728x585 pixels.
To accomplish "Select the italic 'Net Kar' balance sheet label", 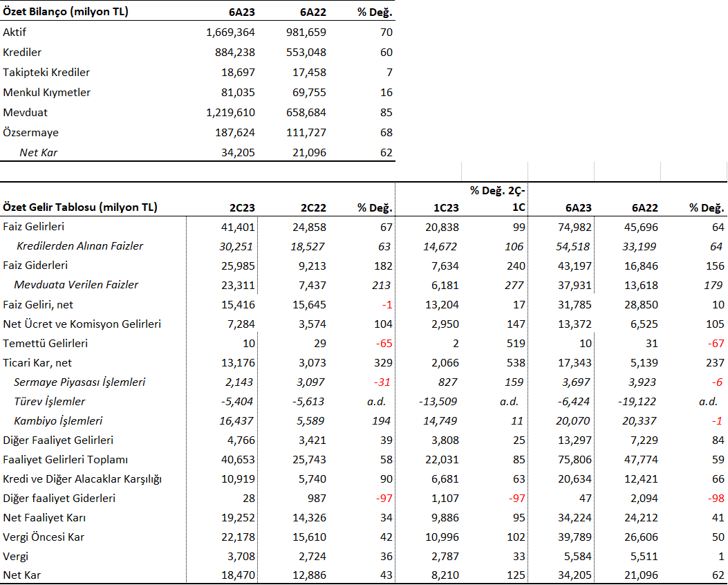I will (x=39, y=152).
